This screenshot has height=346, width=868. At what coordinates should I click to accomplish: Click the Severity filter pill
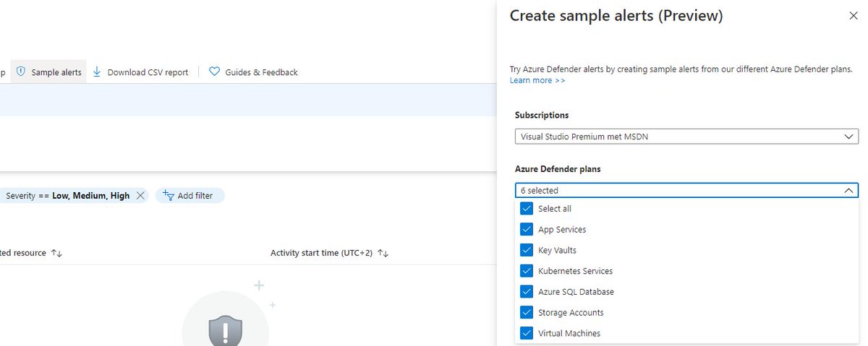73,195
